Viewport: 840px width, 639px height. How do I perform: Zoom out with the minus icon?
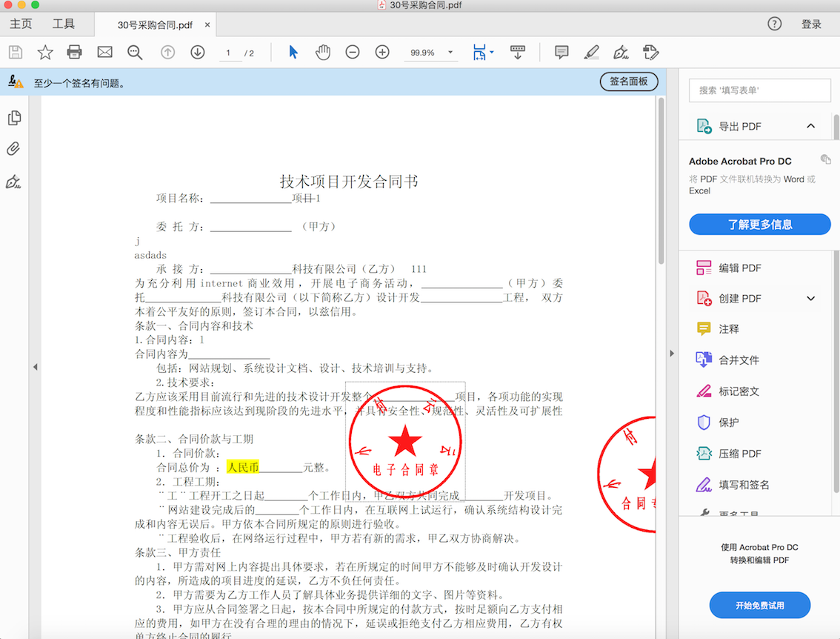[x=353, y=52]
